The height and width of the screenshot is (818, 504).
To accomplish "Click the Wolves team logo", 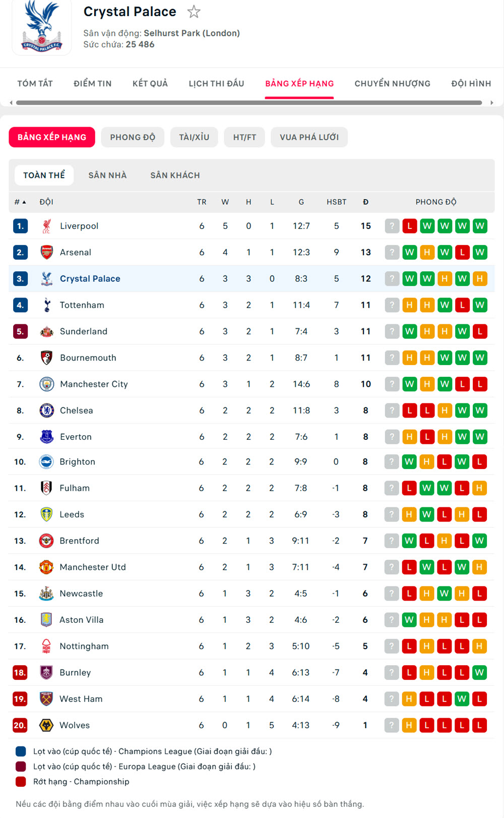I will (46, 725).
